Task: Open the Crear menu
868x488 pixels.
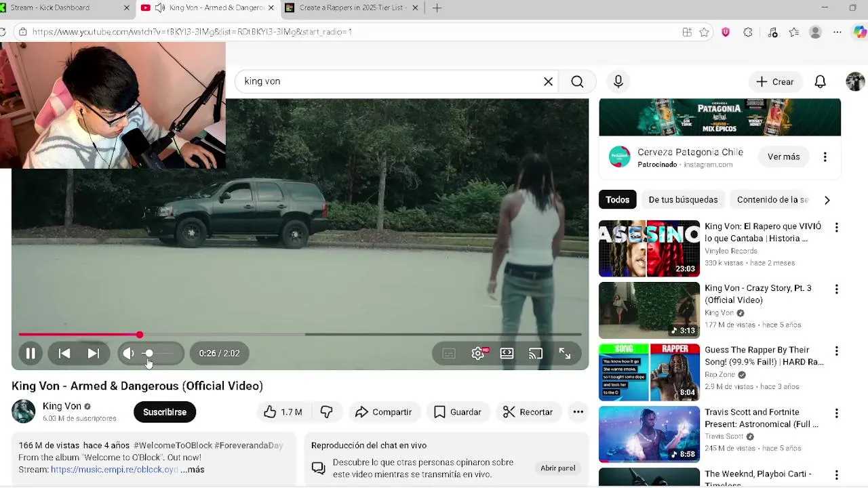Action: (x=775, y=81)
